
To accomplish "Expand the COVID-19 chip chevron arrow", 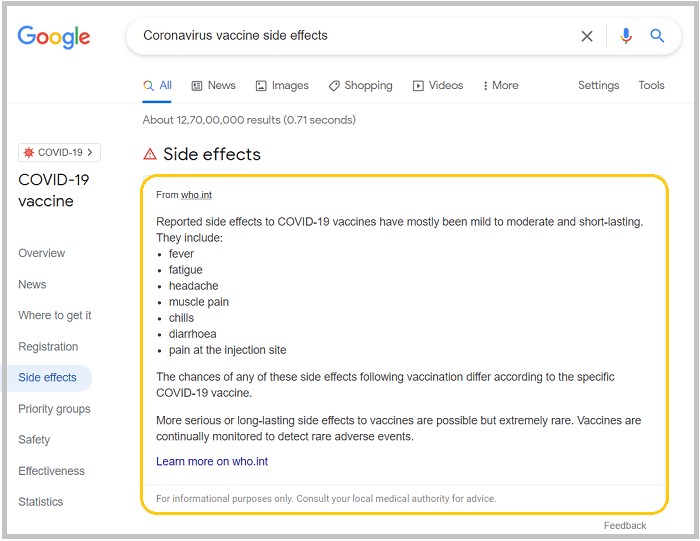I will point(90,153).
